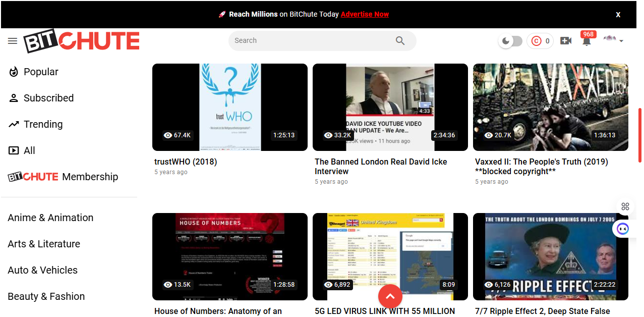The width and height of the screenshot is (644, 317).
Task: Click The Banned London Real title
Action: pos(381,167)
